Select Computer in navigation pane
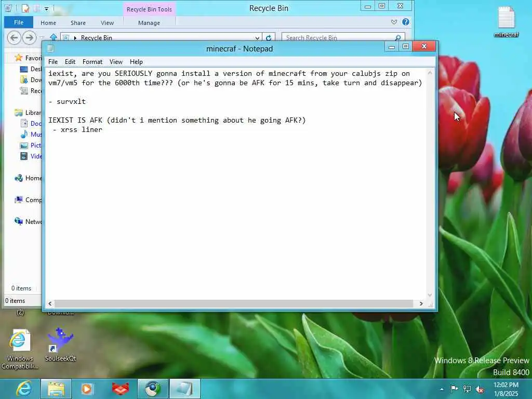Image resolution: width=532 pixels, height=399 pixels. pos(29,200)
